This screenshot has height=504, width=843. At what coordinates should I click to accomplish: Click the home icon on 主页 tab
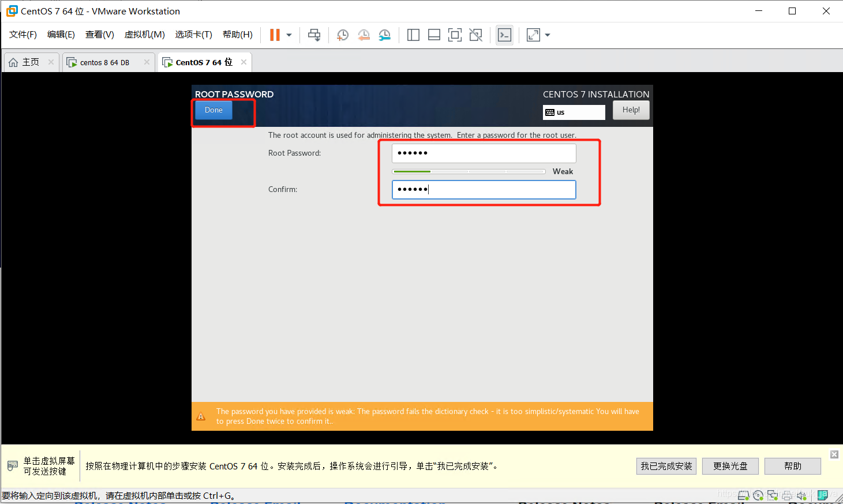tap(13, 62)
